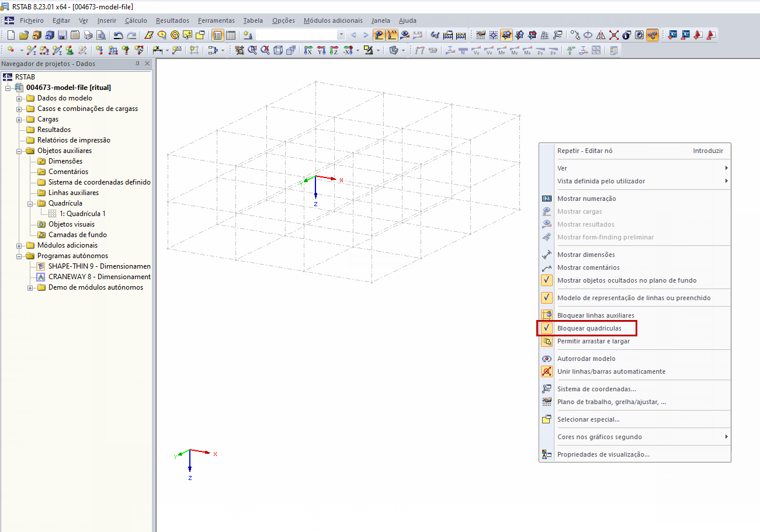
Task: Expand Demo de módulos autónomos node
Action: tap(30, 287)
